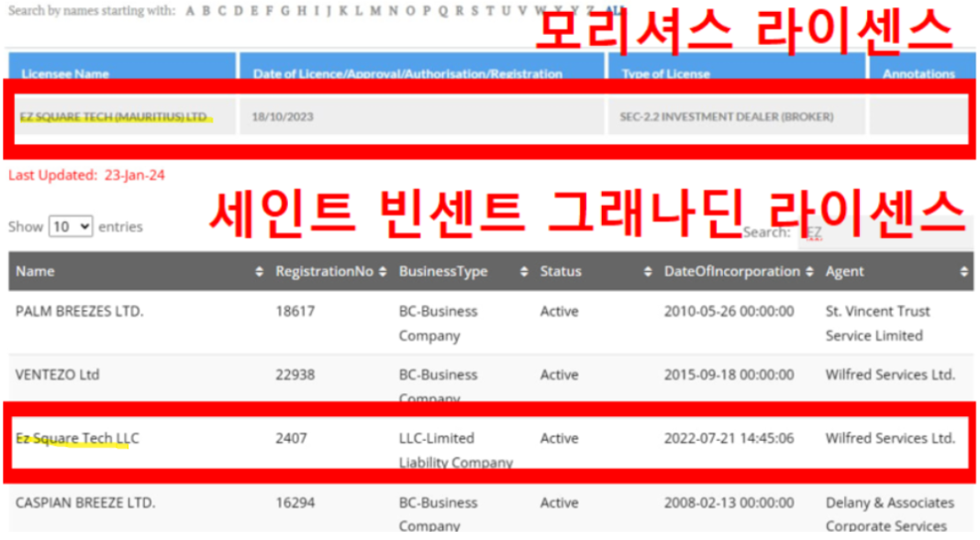This screenshot has height=540, width=980.
Task: Click agent Delany & Associates Corporate Services
Action: 889,514
